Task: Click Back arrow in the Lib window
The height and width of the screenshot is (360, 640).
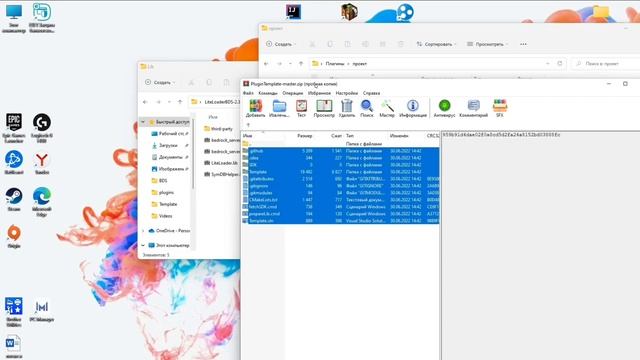Action: 145,102
